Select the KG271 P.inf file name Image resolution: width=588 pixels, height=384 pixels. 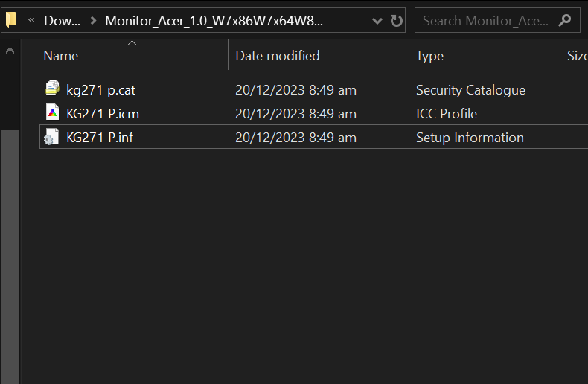(100, 138)
